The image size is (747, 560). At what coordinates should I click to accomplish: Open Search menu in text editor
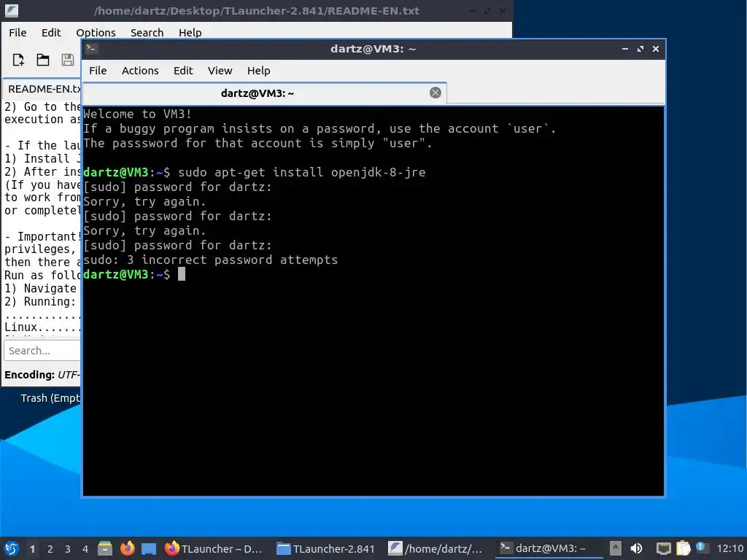[x=147, y=32]
